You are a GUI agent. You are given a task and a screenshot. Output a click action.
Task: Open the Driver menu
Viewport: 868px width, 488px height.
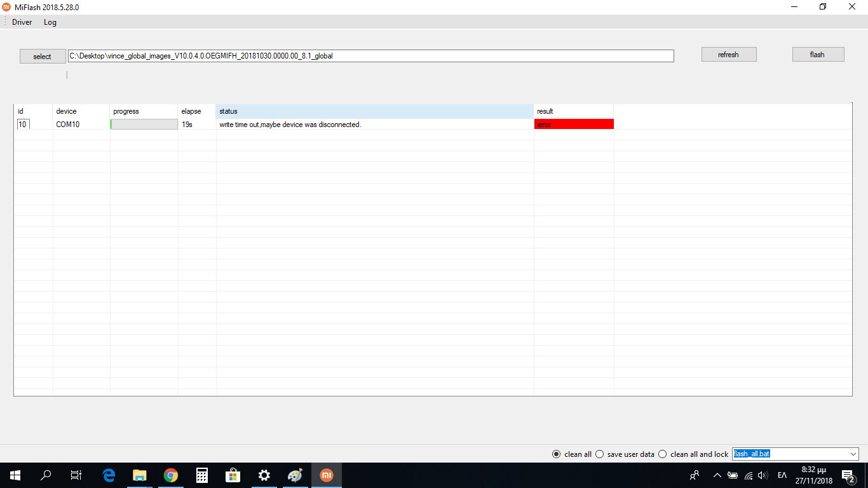[x=22, y=22]
